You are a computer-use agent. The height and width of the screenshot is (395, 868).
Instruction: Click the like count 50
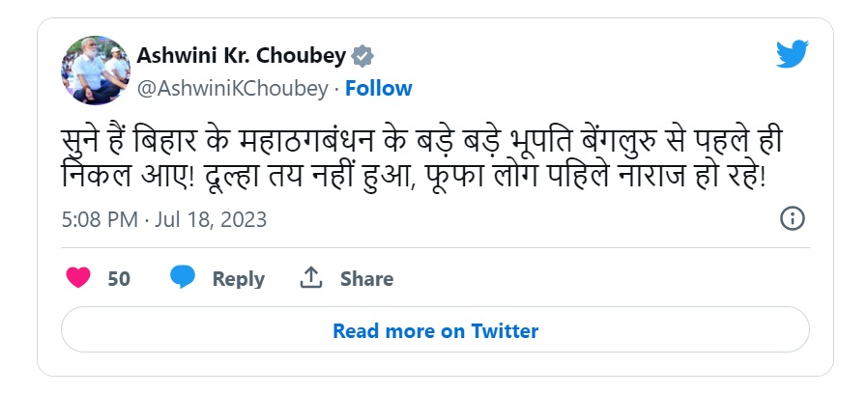(x=119, y=279)
